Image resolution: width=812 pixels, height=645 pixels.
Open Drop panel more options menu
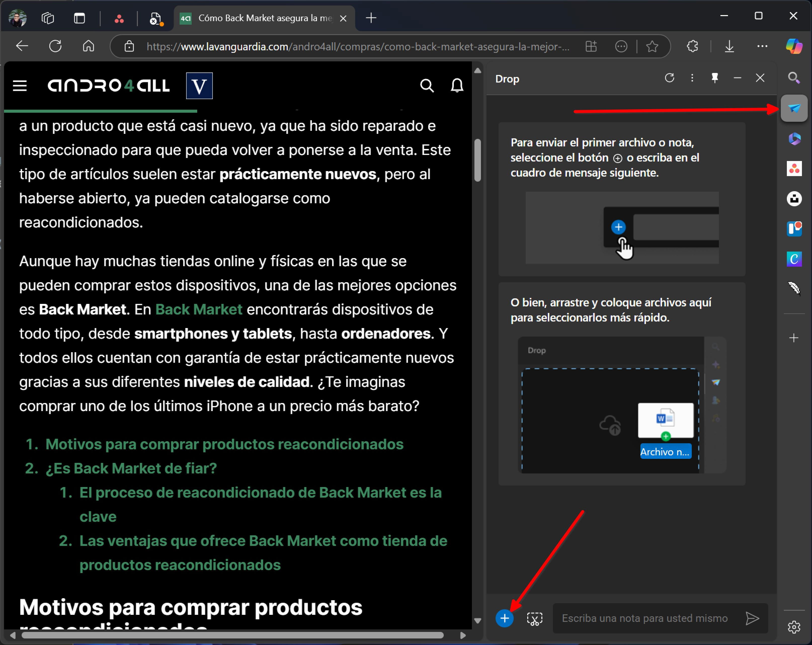tap(692, 78)
